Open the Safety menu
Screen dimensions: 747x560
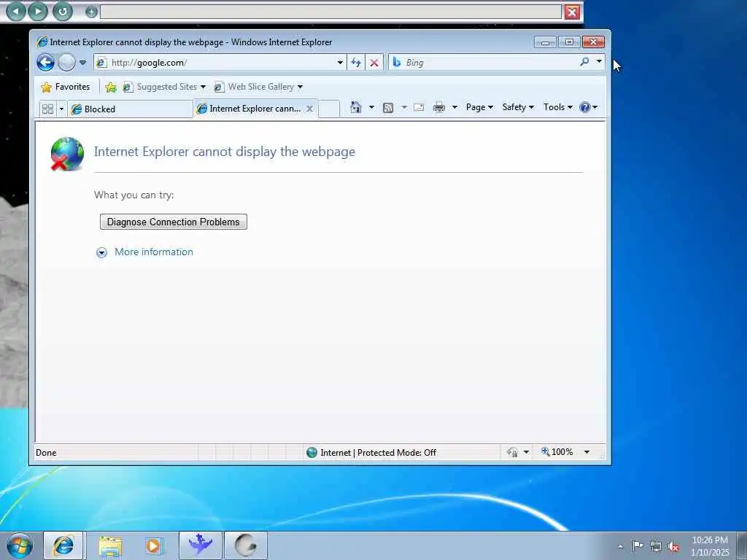coord(518,107)
